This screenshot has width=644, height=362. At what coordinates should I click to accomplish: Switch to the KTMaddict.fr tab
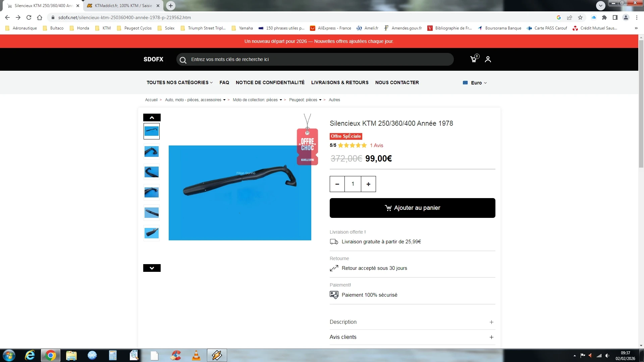123,6
